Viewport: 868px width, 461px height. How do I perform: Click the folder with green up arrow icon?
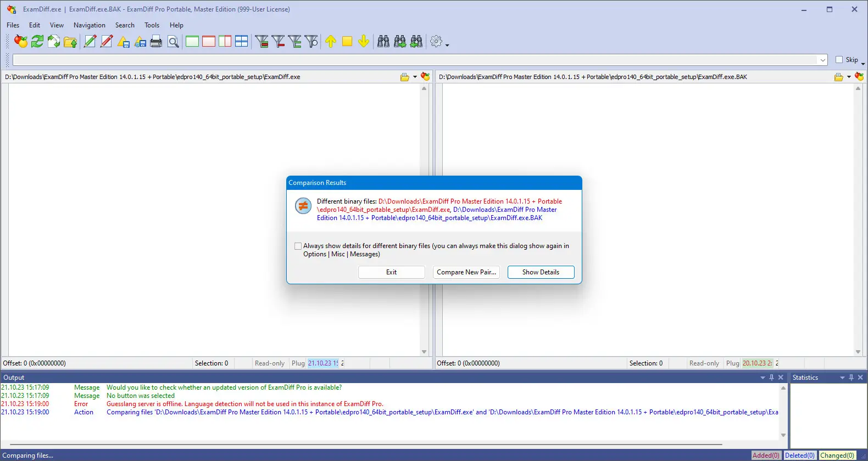[x=70, y=41]
